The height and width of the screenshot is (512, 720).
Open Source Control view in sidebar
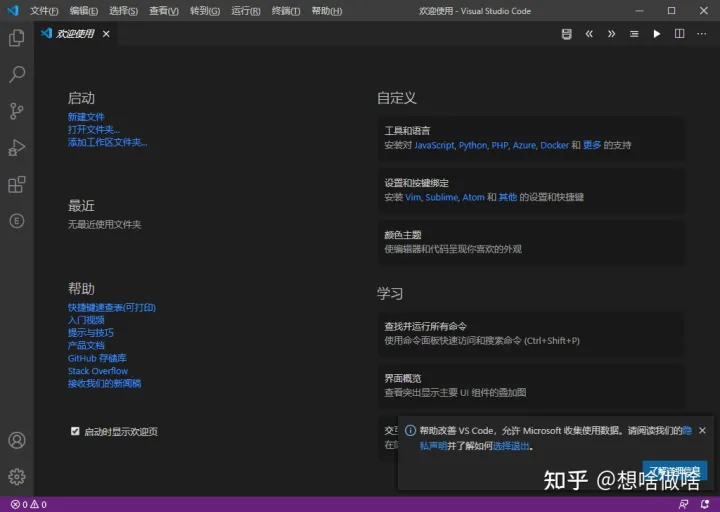click(16, 111)
